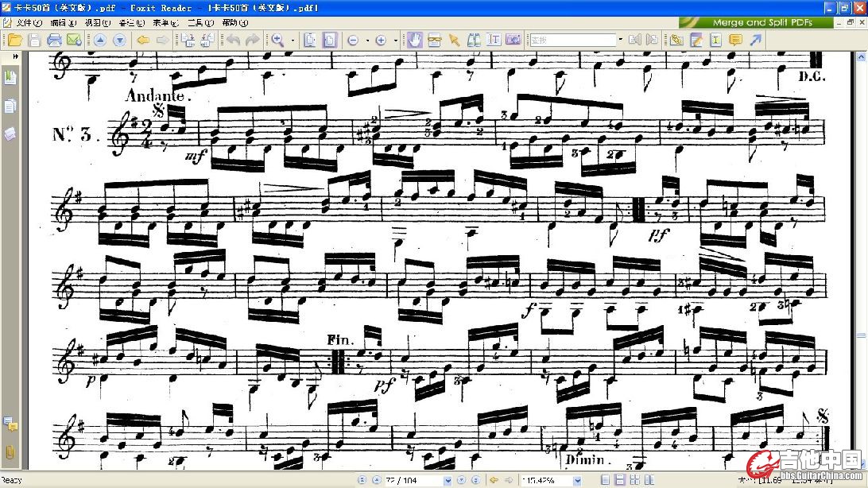Open the layers panel in left sidebar
Viewport: 868px width, 488px height.
10,134
